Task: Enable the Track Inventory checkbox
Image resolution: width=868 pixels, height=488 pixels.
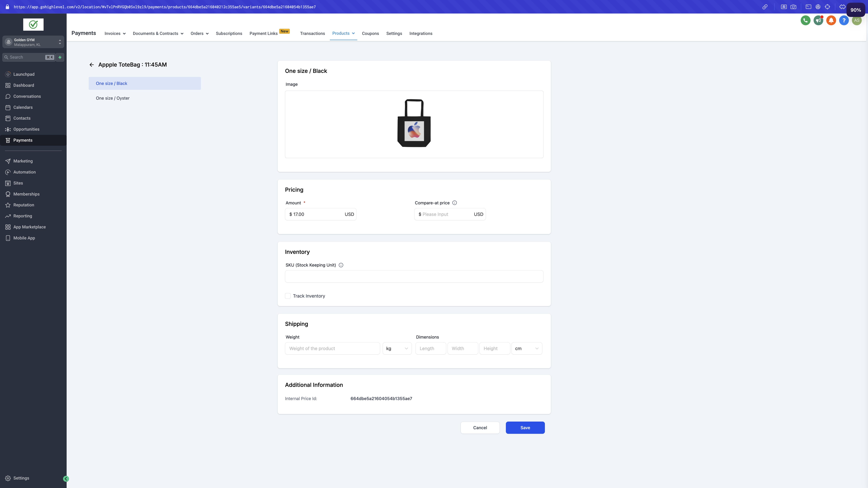Action: coord(288,296)
